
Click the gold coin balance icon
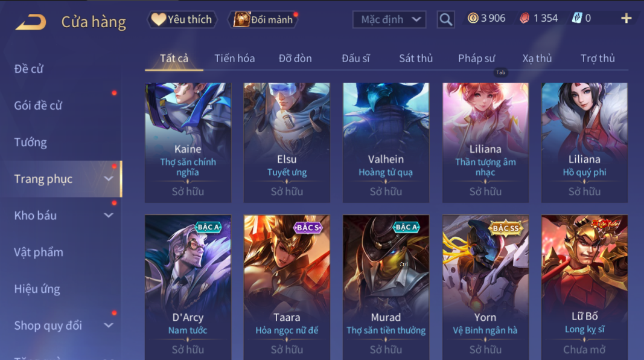click(x=473, y=18)
